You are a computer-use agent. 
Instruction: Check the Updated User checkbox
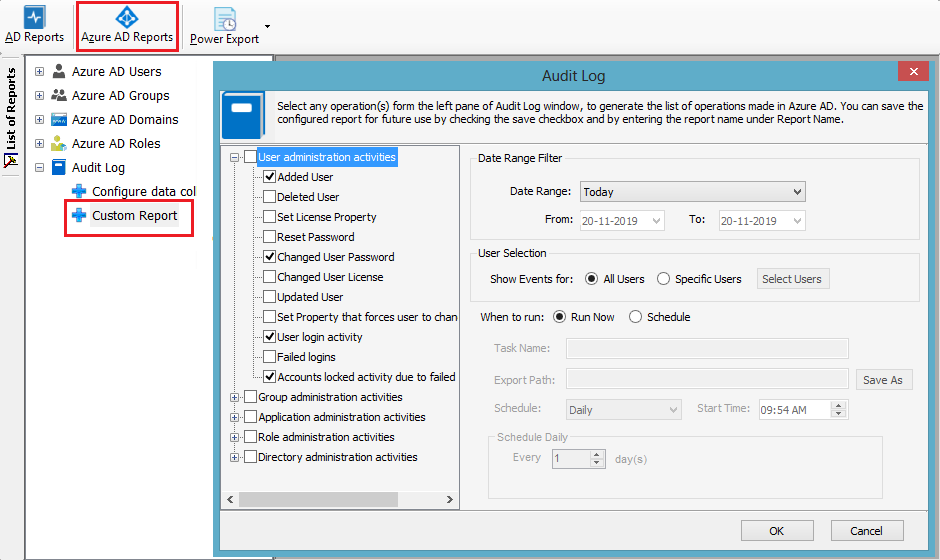tap(270, 297)
